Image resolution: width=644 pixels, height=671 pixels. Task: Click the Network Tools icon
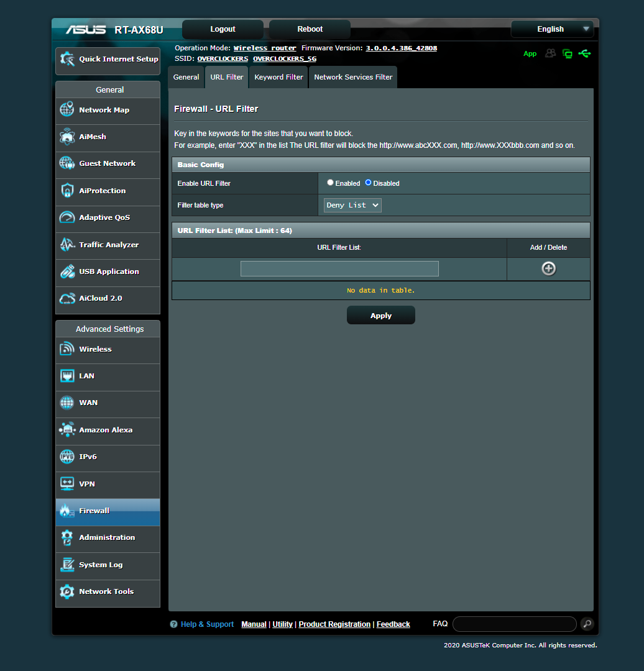[x=67, y=591]
